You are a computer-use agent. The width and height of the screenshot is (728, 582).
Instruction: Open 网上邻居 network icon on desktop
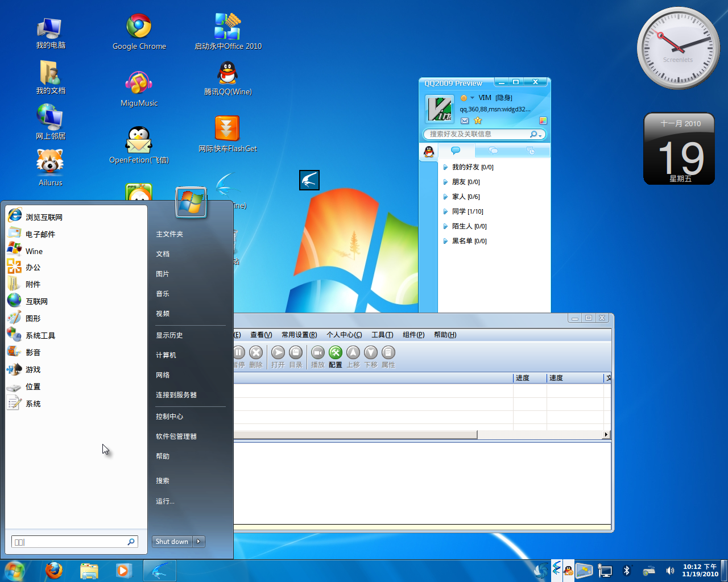(50, 122)
